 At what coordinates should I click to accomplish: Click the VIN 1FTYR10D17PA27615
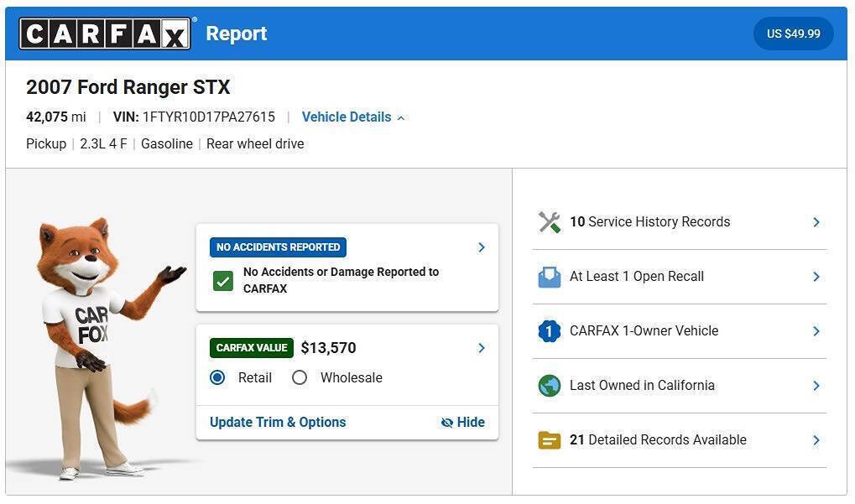click(x=194, y=117)
